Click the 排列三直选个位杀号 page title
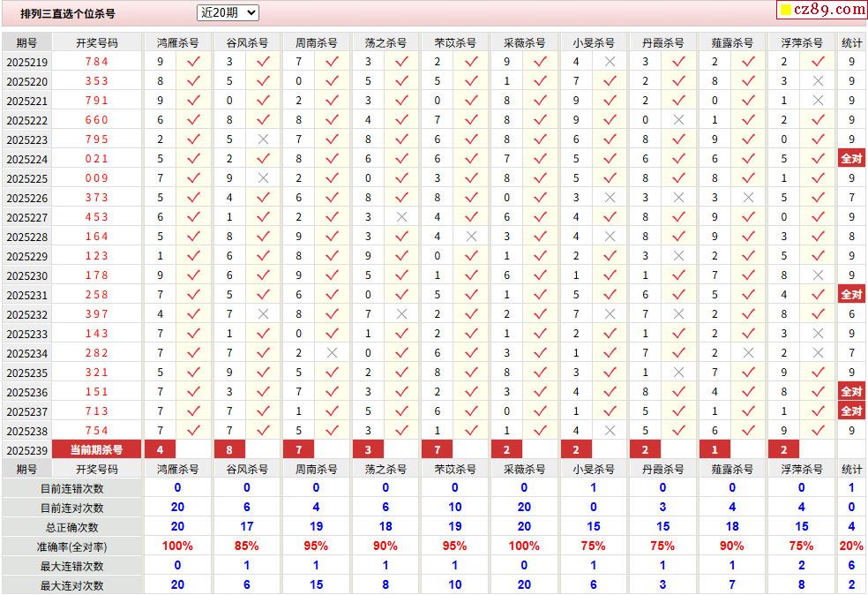The width and height of the screenshot is (868, 595). (x=68, y=14)
